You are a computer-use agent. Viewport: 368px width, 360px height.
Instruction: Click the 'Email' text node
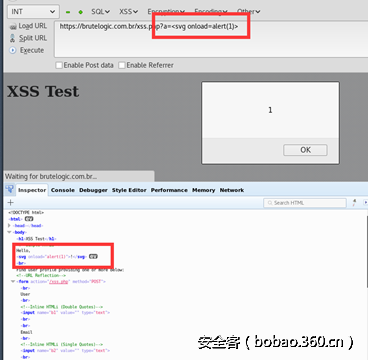[26, 332]
